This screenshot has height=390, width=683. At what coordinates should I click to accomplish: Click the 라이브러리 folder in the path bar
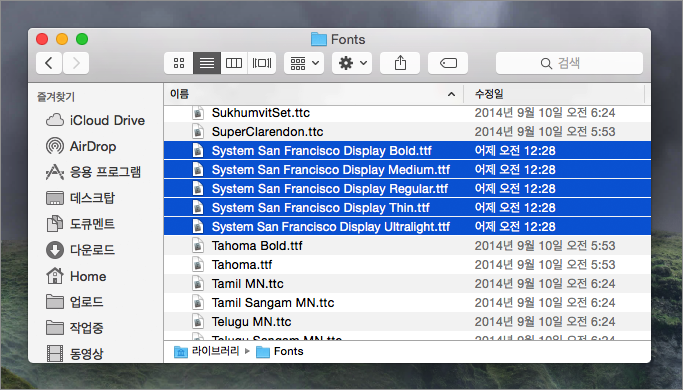(207, 351)
